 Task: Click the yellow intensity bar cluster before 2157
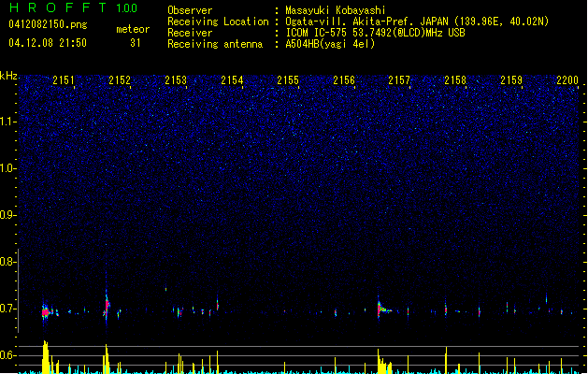coord(384,362)
